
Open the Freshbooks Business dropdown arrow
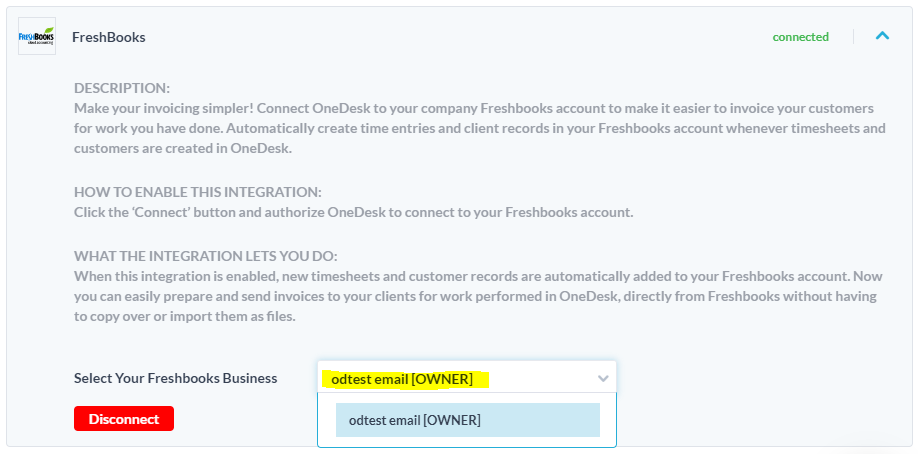(603, 379)
